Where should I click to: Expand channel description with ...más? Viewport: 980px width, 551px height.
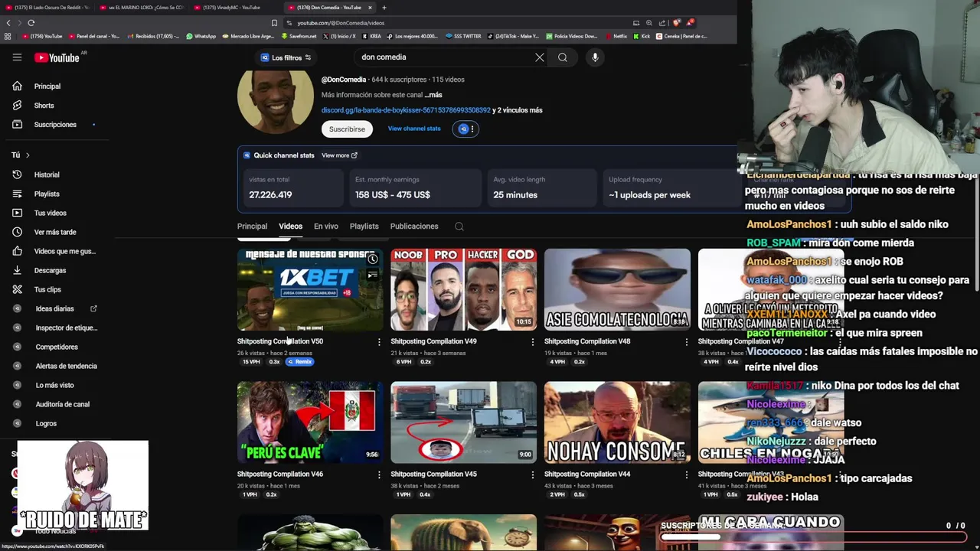tap(433, 95)
